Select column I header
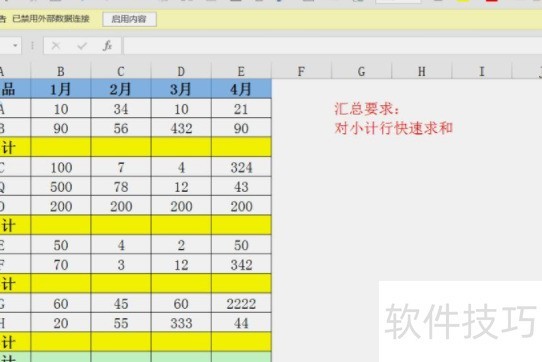 tap(482, 72)
